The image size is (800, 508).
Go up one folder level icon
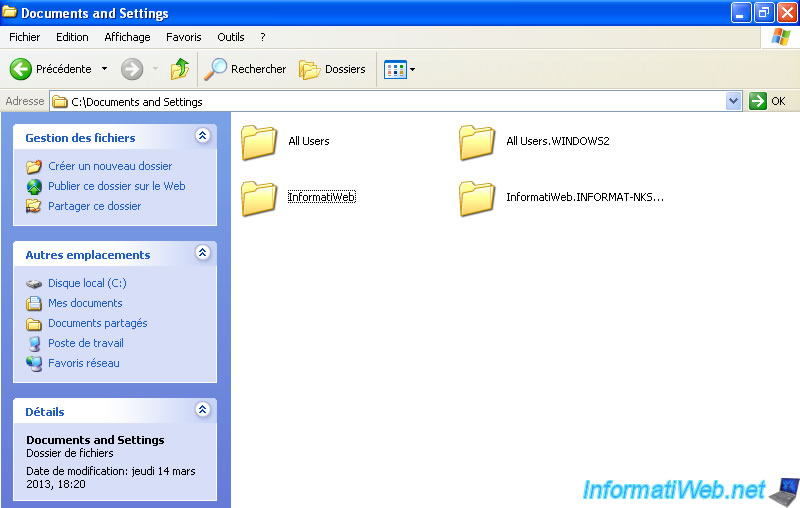(x=180, y=69)
